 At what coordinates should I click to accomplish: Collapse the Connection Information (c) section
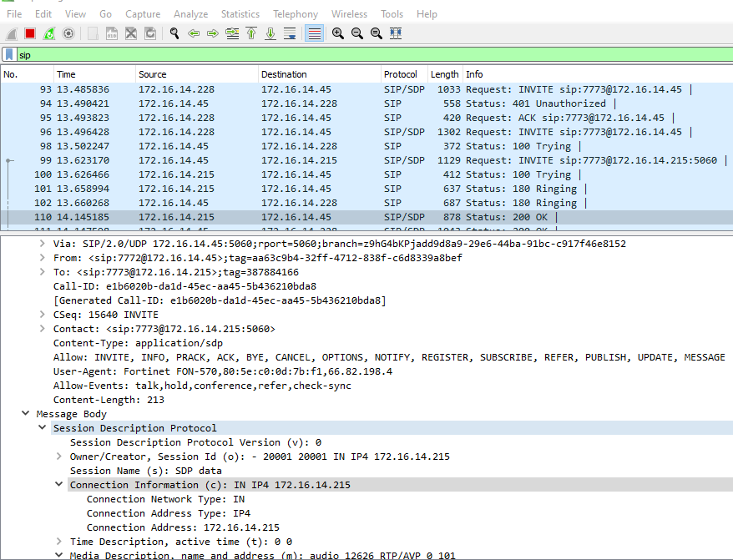click(x=59, y=485)
